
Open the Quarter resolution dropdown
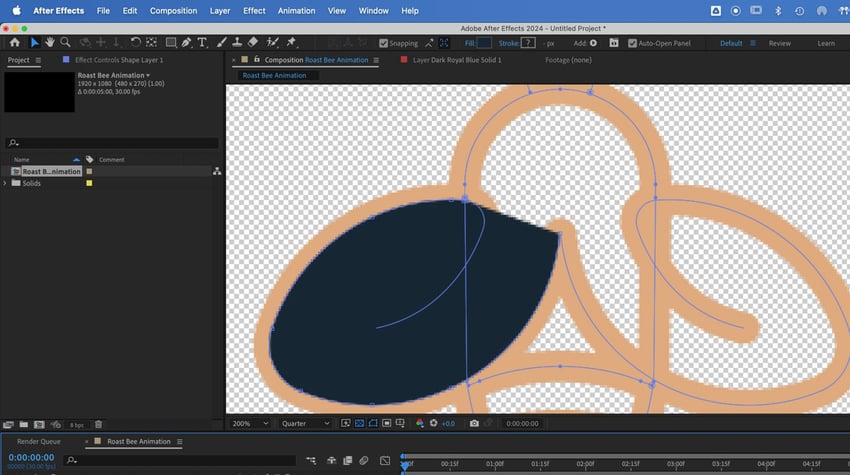[x=305, y=423]
